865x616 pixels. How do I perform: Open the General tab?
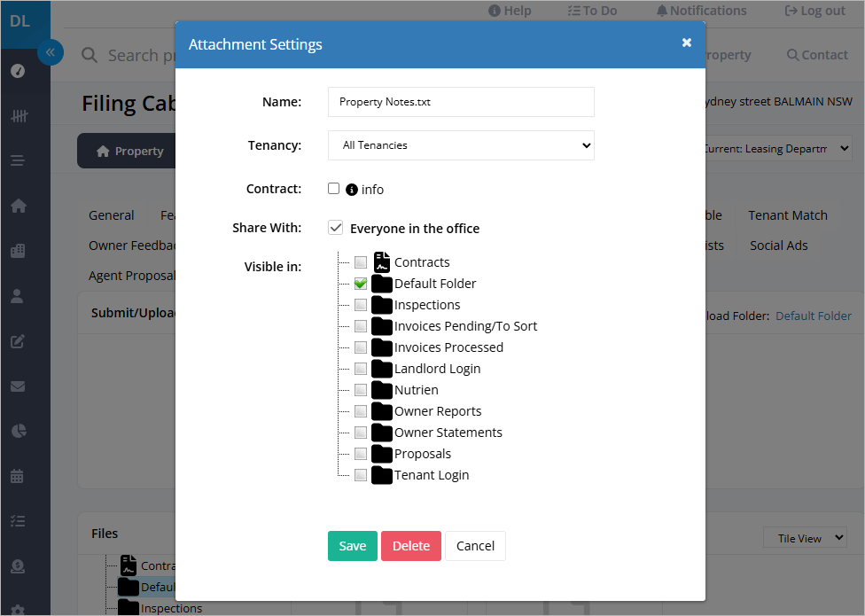(x=112, y=215)
